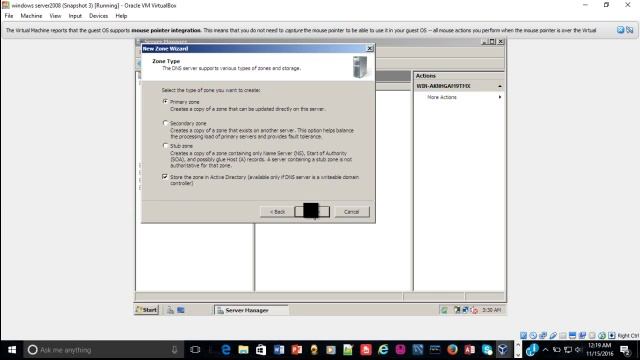Uncheck Store the zone in Active Directory
The height and width of the screenshot is (360, 640).
(x=165, y=177)
